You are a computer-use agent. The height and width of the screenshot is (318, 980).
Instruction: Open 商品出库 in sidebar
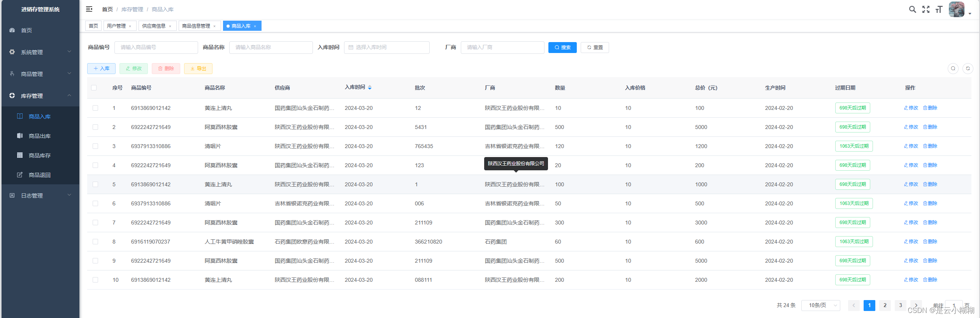pos(40,136)
